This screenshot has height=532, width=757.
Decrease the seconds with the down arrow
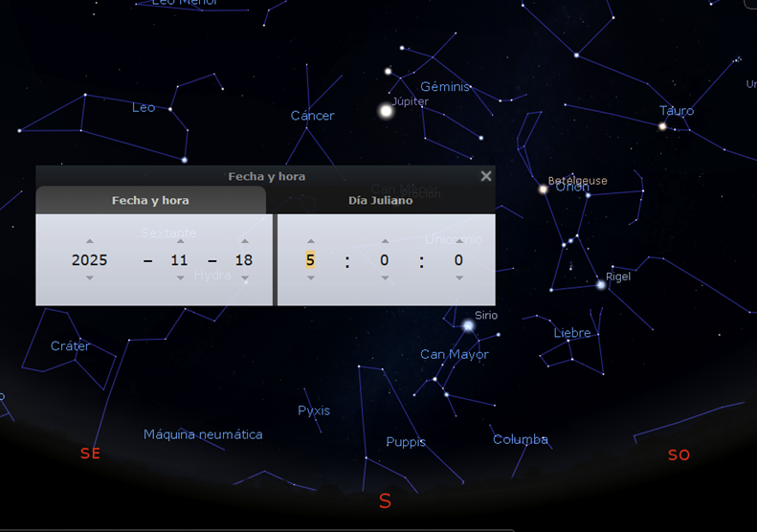click(x=459, y=278)
